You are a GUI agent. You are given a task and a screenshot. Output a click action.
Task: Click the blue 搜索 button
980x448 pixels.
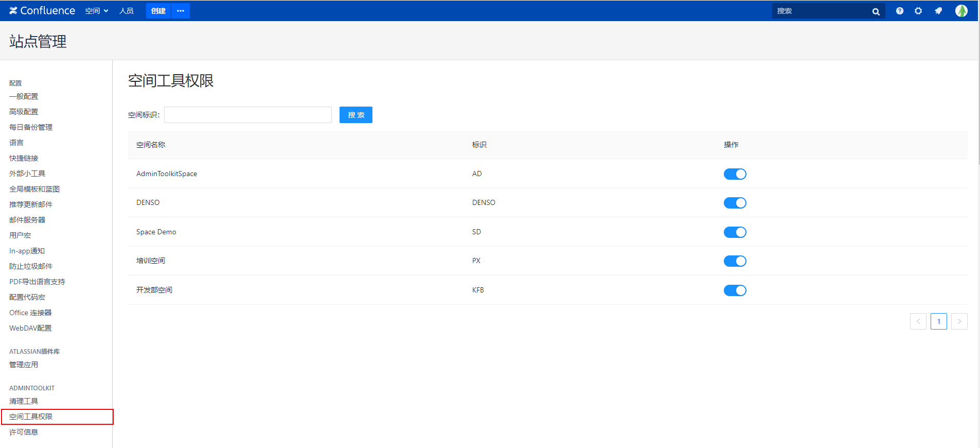(355, 115)
